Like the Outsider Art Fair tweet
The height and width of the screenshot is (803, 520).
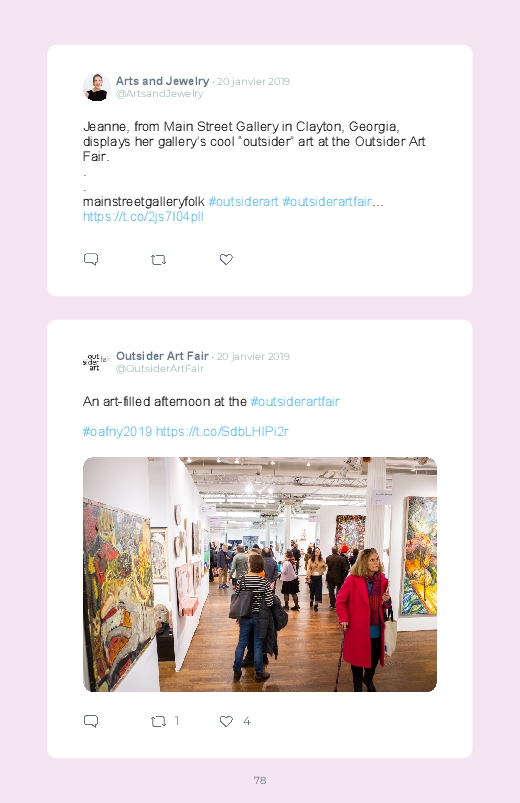tap(226, 722)
